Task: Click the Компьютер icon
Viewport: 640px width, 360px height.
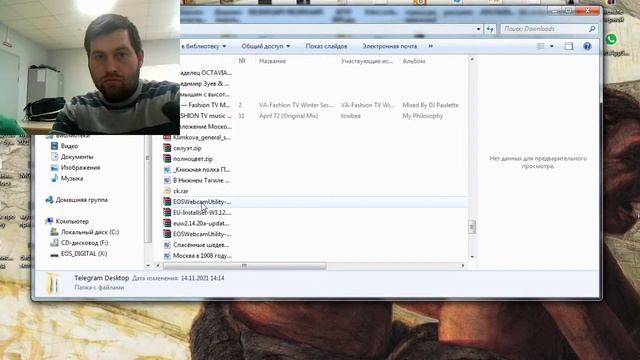Action: click(x=49, y=221)
